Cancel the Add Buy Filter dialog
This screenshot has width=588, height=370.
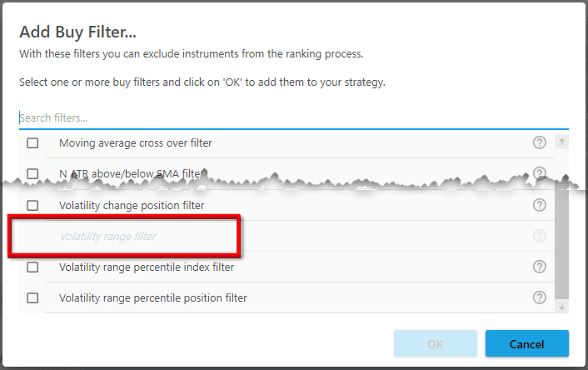pyautogui.click(x=527, y=343)
